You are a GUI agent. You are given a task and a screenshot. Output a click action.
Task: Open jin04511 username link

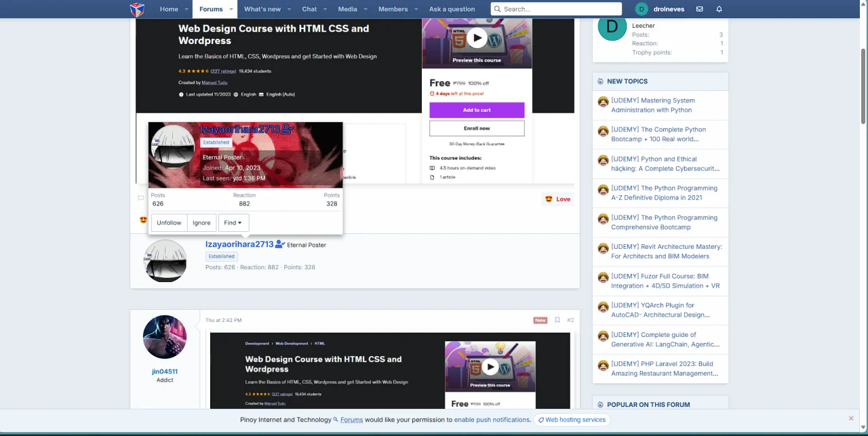pos(165,372)
